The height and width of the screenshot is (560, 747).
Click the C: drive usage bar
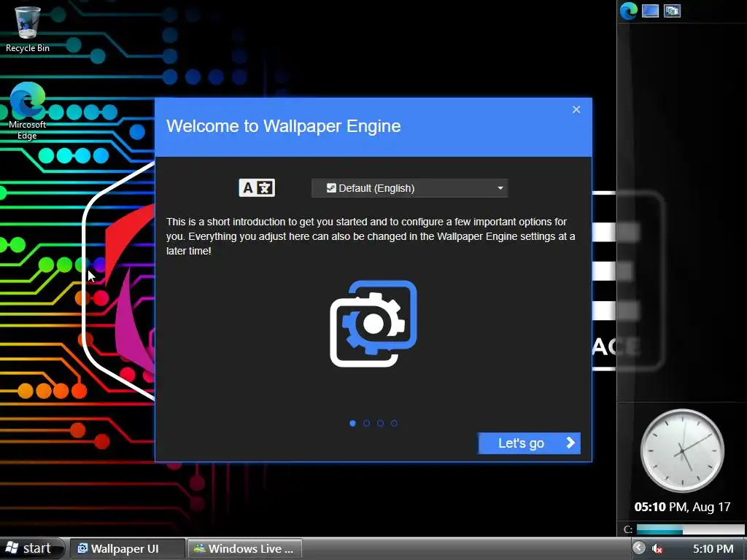coord(690,529)
